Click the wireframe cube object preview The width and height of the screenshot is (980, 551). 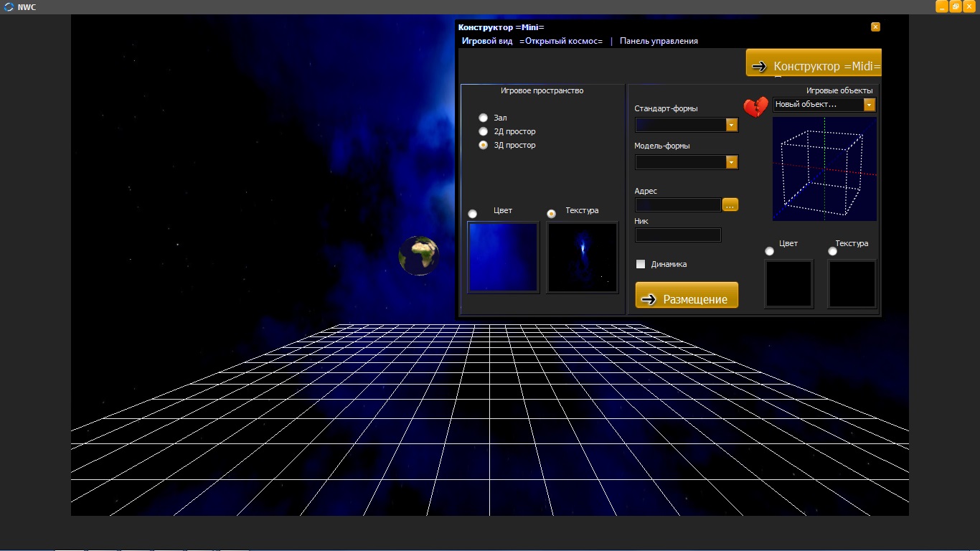pyautogui.click(x=824, y=169)
